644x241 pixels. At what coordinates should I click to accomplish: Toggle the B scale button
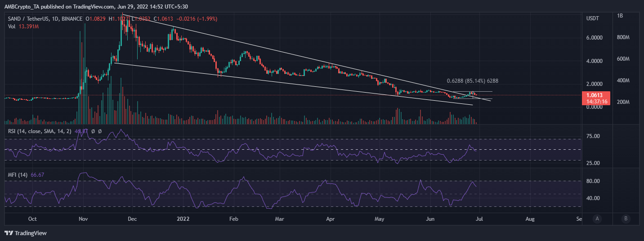point(625,219)
